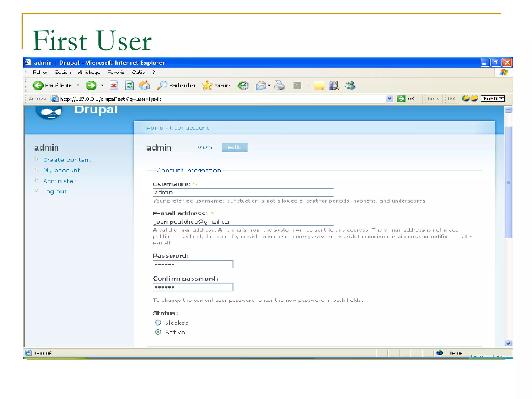Select the Active status radio button
Image resolution: width=532 pixels, height=399 pixels.
158,332
